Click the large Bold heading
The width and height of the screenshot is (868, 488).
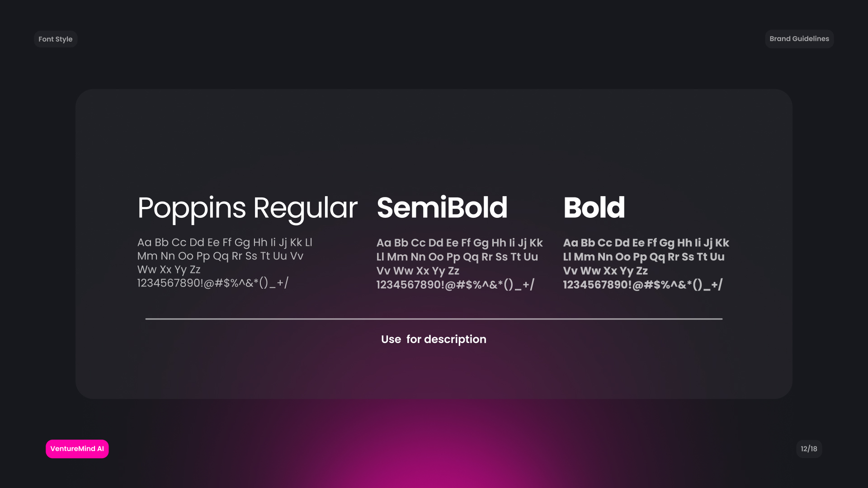[x=594, y=208]
